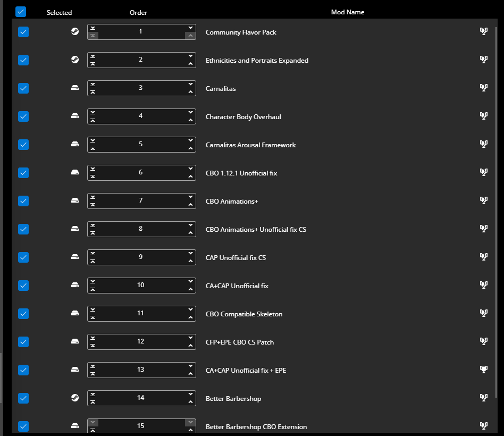The height and width of the screenshot is (436, 504).
Task: Send CAP Unofficial fix CS to bottom
Action: tap(93, 254)
